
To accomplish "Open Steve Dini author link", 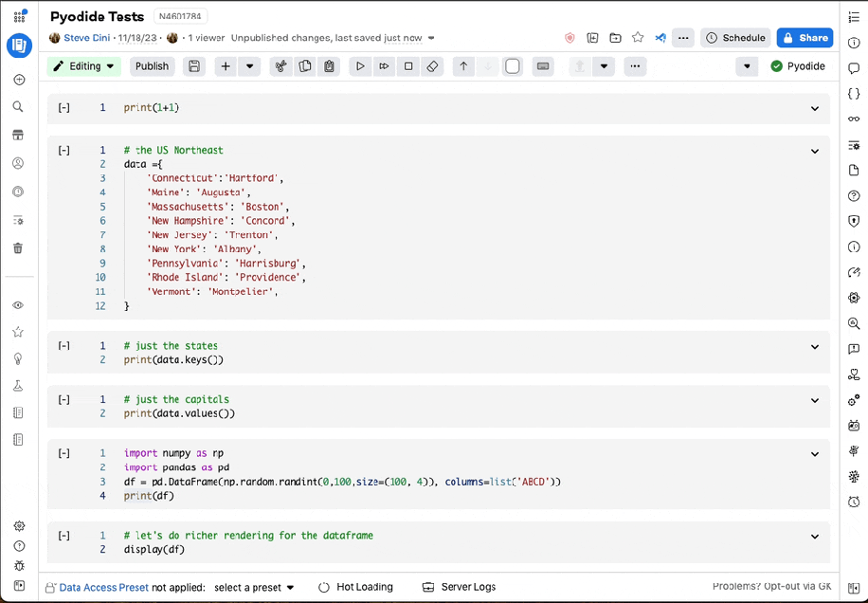I will pos(87,38).
